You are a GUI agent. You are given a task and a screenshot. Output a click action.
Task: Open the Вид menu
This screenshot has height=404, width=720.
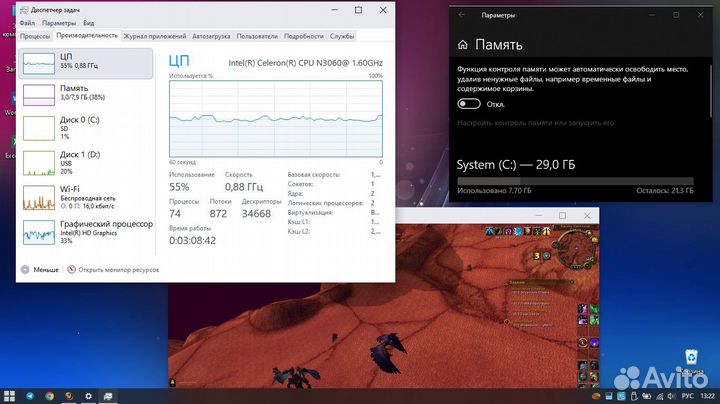coord(89,22)
